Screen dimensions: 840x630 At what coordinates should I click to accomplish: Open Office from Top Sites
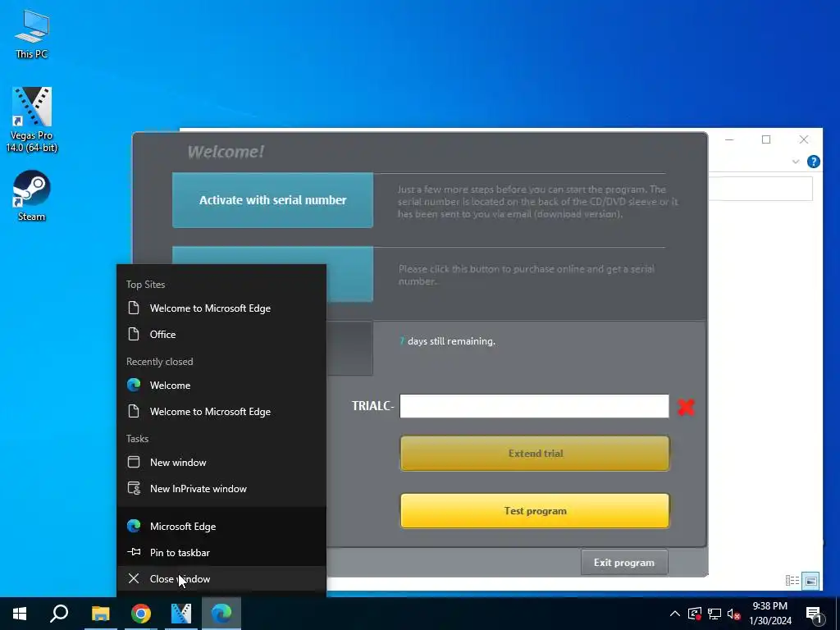221,335
